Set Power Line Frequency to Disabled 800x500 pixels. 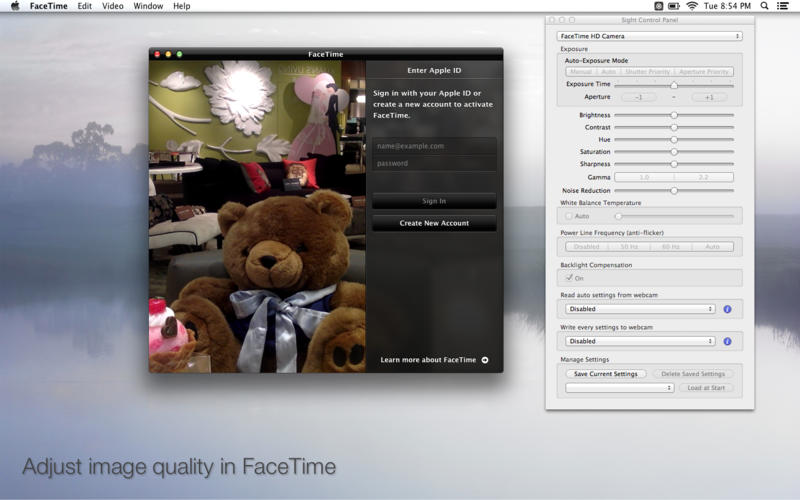click(587, 247)
